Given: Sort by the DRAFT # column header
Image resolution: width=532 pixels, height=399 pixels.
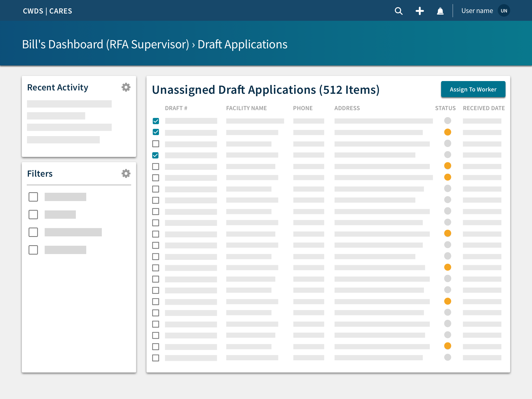Looking at the screenshot, I should 176,108.
